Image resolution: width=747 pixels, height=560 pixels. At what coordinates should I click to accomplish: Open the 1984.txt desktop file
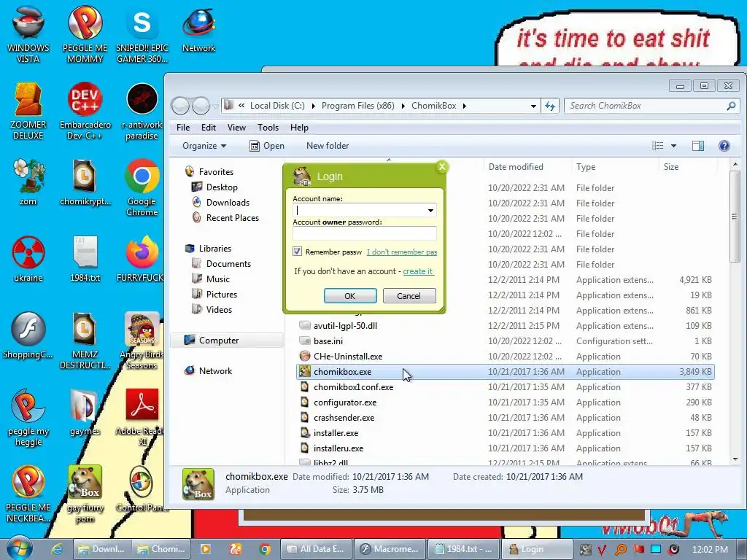85,259
